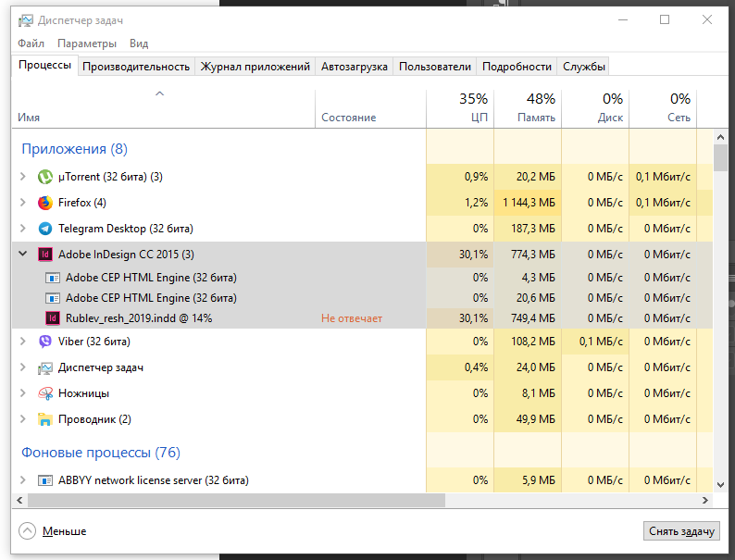Sort by the Сеть column header
This screenshot has width=735, height=560.
(663, 108)
